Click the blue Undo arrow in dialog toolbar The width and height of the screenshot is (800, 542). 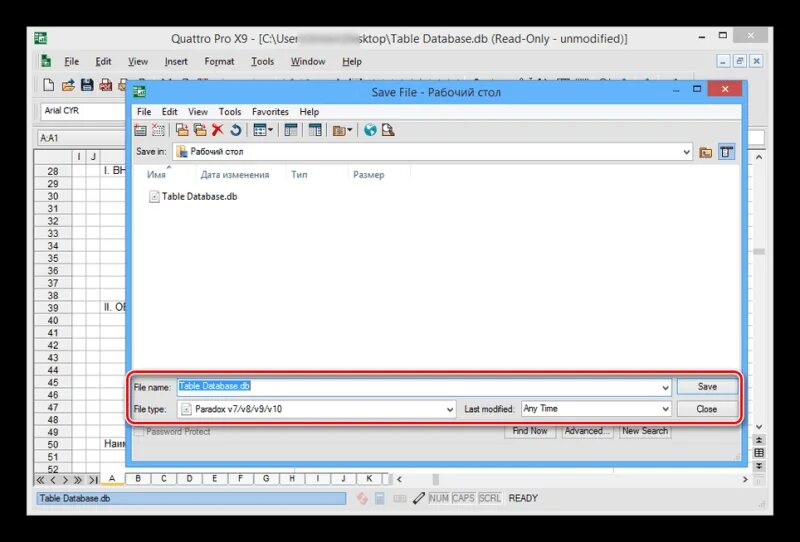tap(235, 130)
